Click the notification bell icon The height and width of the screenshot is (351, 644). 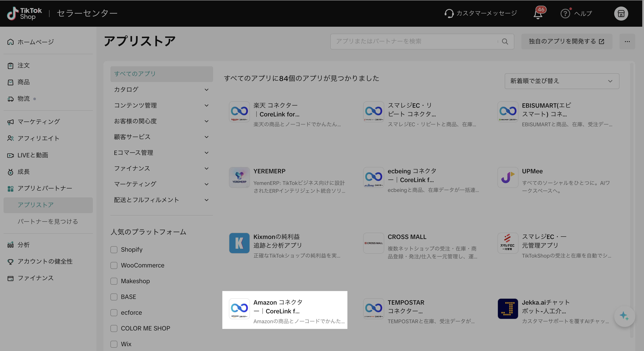pos(538,14)
